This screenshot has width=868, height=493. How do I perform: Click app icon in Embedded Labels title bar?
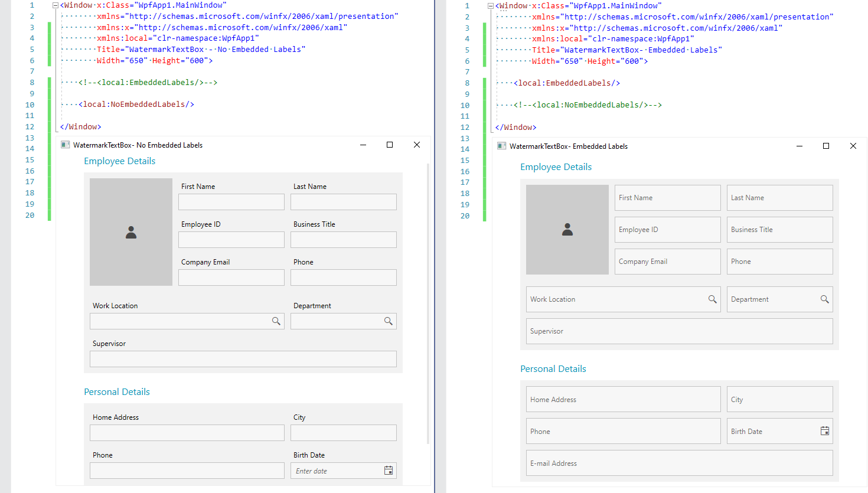pyautogui.click(x=502, y=146)
